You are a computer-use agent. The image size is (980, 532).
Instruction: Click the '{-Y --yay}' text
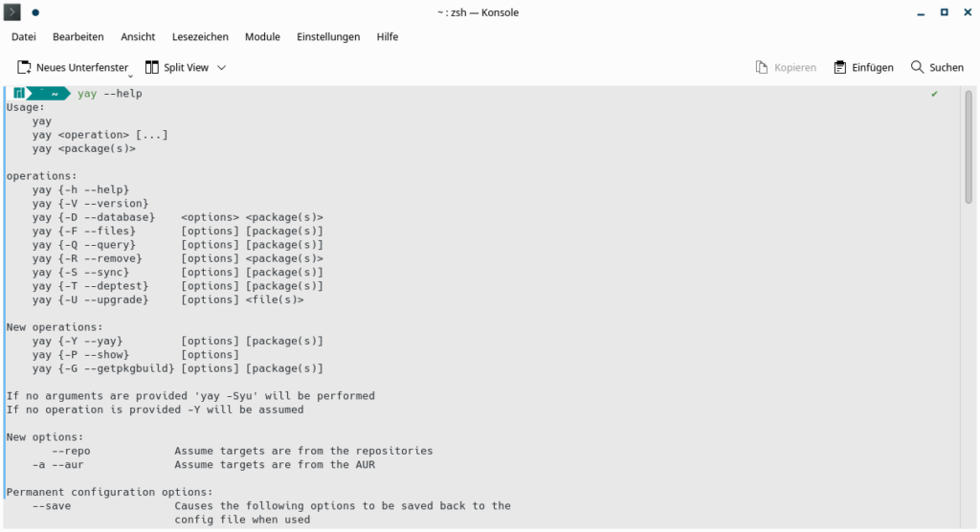point(91,342)
